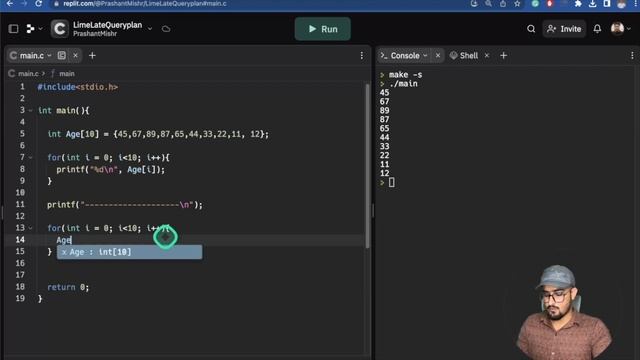The width and height of the screenshot is (640, 360).
Task: Add a new editor tab
Action: 92,56
